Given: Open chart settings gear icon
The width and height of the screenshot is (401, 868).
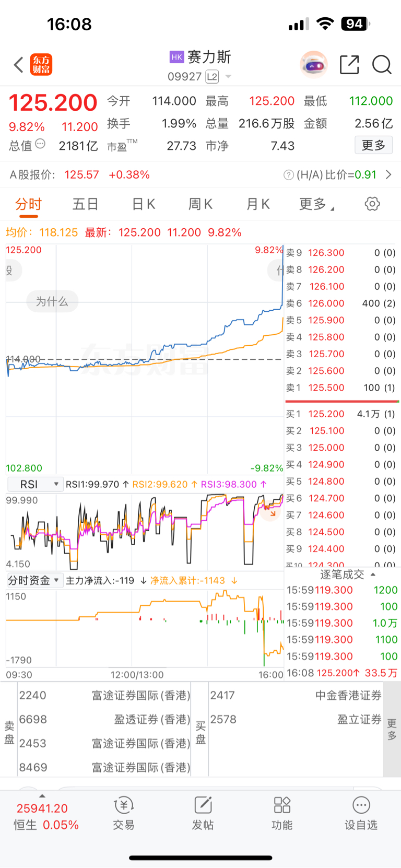Looking at the screenshot, I should pyautogui.click(x=372, y=204).
